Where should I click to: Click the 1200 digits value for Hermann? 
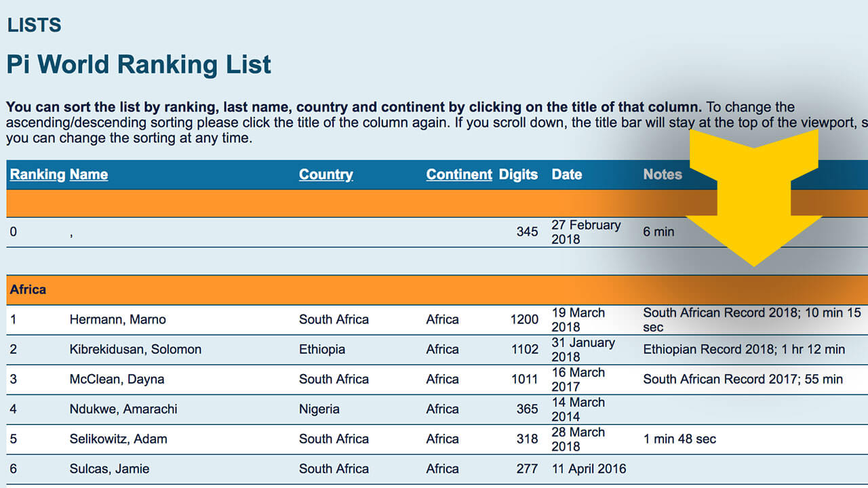524,319
